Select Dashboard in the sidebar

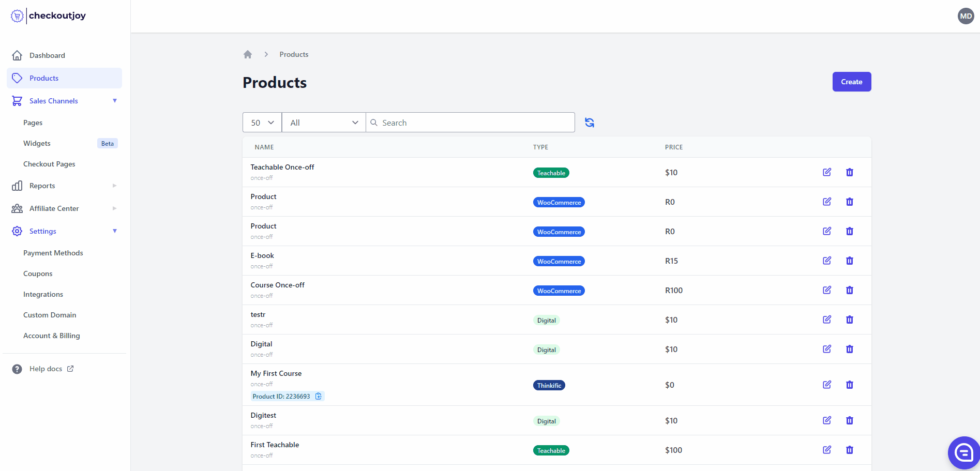pos(47,55)
